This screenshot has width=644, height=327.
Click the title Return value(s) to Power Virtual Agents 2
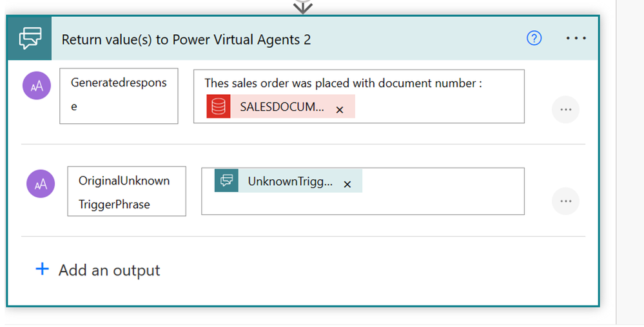point(186,39)
